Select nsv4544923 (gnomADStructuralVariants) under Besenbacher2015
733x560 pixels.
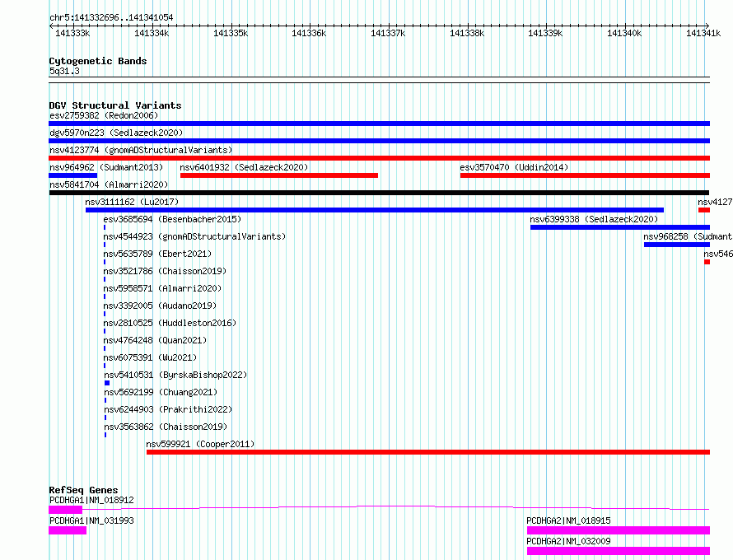194,236
